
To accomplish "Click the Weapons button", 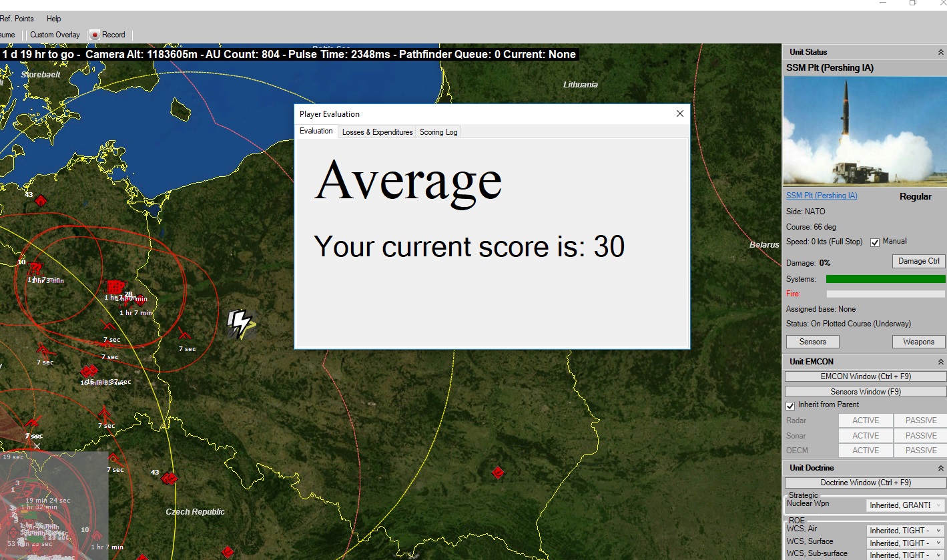I will coord(918,342).
